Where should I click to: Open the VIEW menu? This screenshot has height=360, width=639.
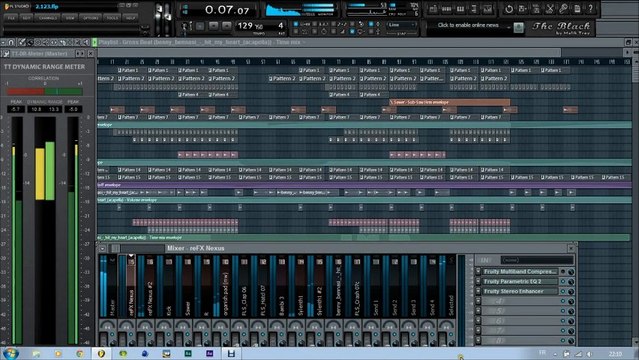(70, 18)
